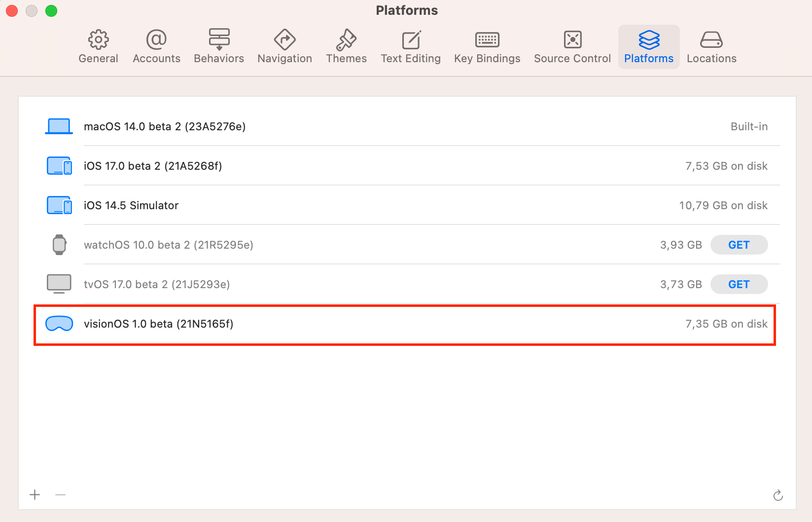Click the GET button for watchOS 10.0
Screen dimensions: 812x522
pyautogui.click(x=739, y=245)
